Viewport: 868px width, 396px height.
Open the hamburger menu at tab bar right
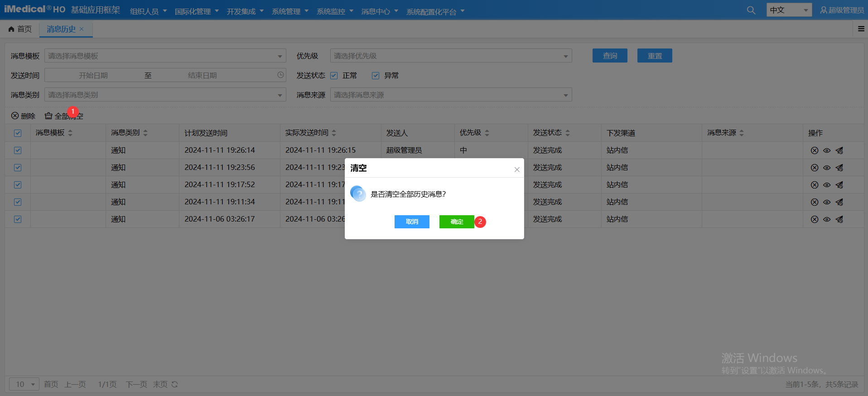[861, 29]
